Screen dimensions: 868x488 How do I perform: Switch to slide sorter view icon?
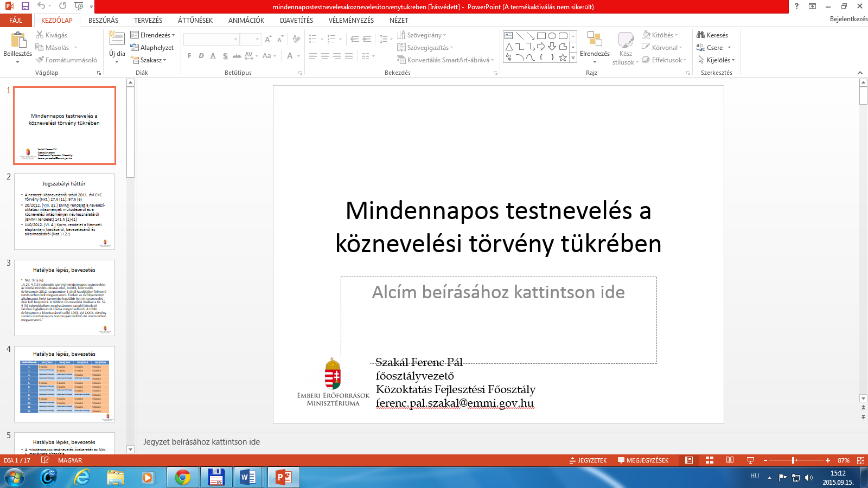710,460
